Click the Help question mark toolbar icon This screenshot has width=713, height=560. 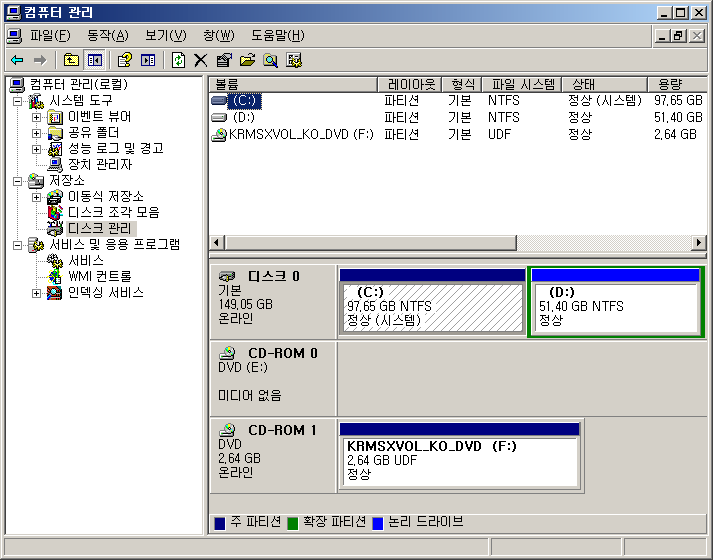point(125,60)
